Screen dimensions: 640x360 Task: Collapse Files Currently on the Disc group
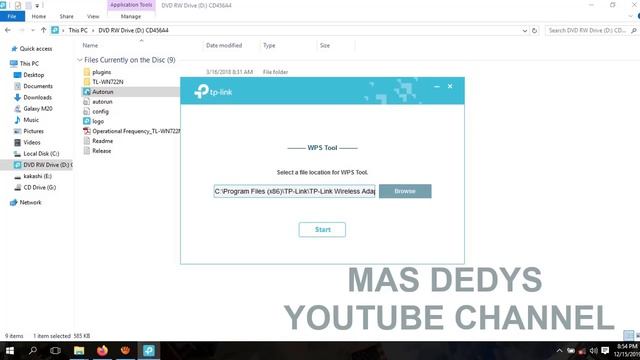click(80, 60)
